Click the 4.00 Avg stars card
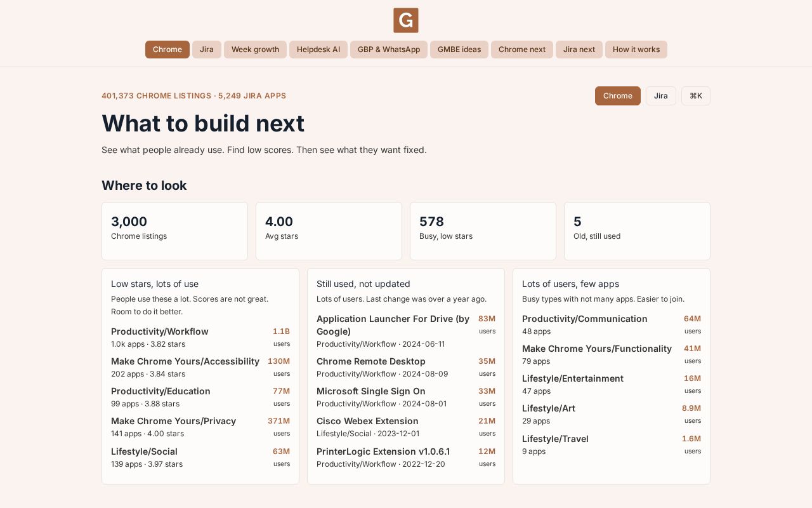 coord(329,231)
